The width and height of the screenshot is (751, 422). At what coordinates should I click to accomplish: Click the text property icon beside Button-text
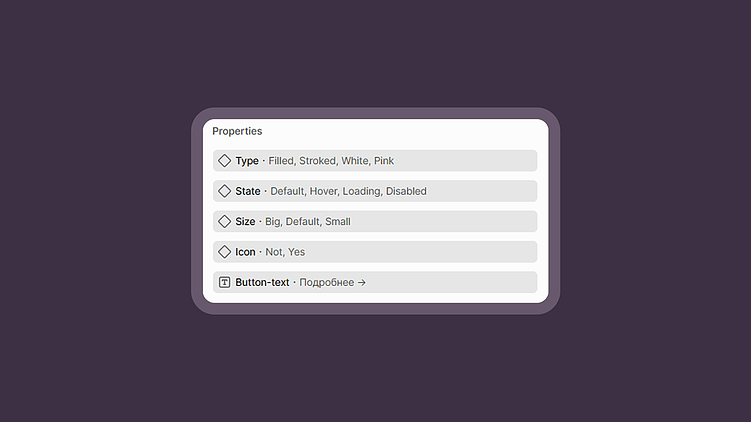pos(224,282)
